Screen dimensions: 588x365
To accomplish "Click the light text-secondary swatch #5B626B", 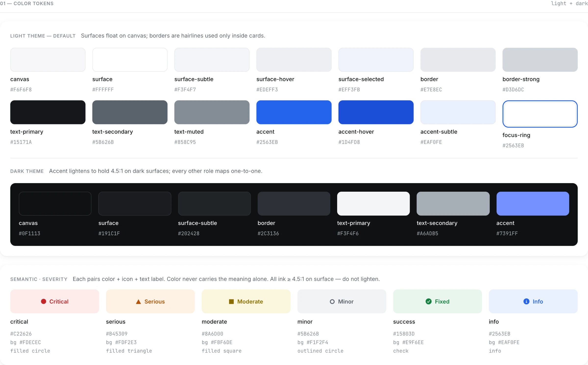I will pyautogui.click(x=130, y=112).
